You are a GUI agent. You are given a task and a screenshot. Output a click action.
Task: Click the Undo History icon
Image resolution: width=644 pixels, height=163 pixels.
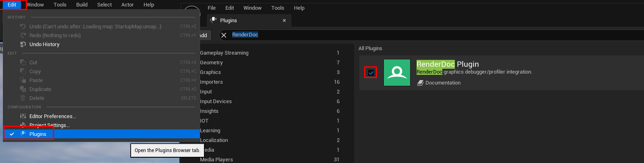pos(23,44)
